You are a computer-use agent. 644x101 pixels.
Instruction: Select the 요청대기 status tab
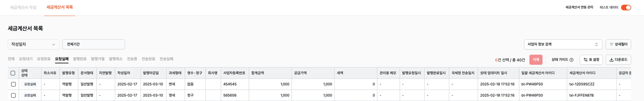tap(26, 59)
